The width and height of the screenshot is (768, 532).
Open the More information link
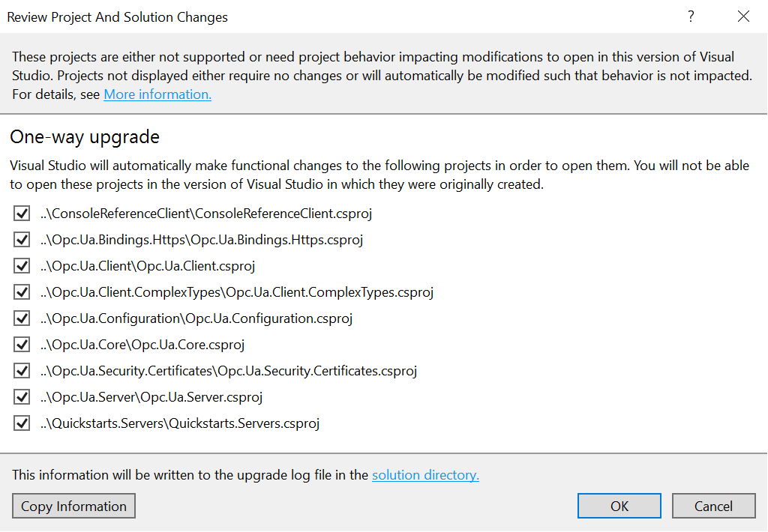pyautogui.click(x=157, y=94)
